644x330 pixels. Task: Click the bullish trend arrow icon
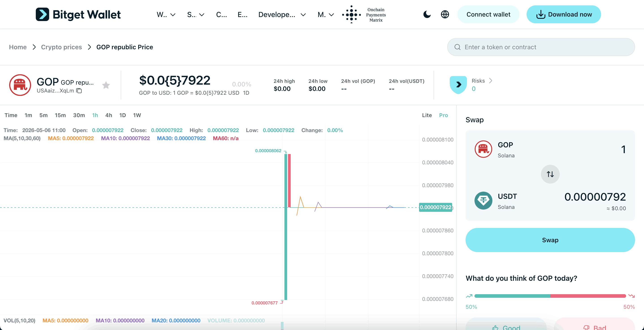(469, 296)
